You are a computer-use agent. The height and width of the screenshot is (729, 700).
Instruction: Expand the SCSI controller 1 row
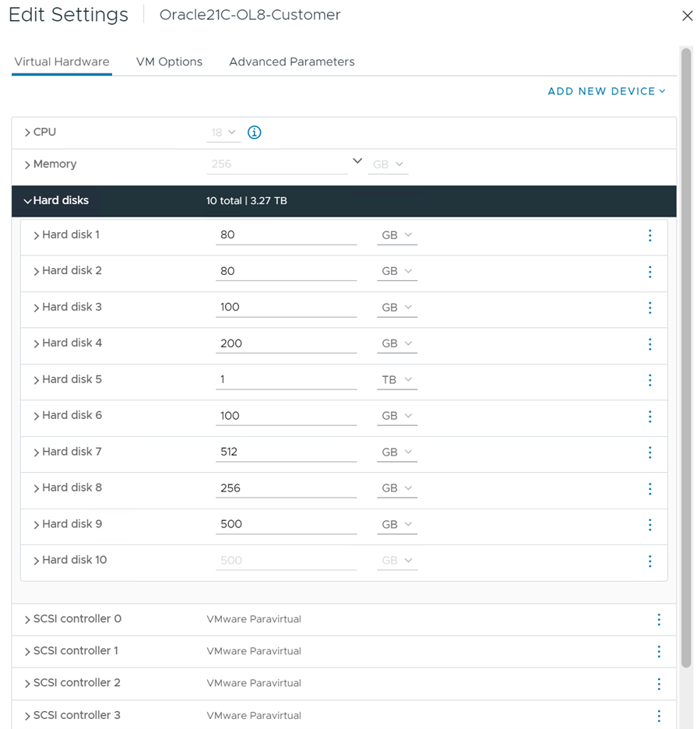[x=28, y=651]
